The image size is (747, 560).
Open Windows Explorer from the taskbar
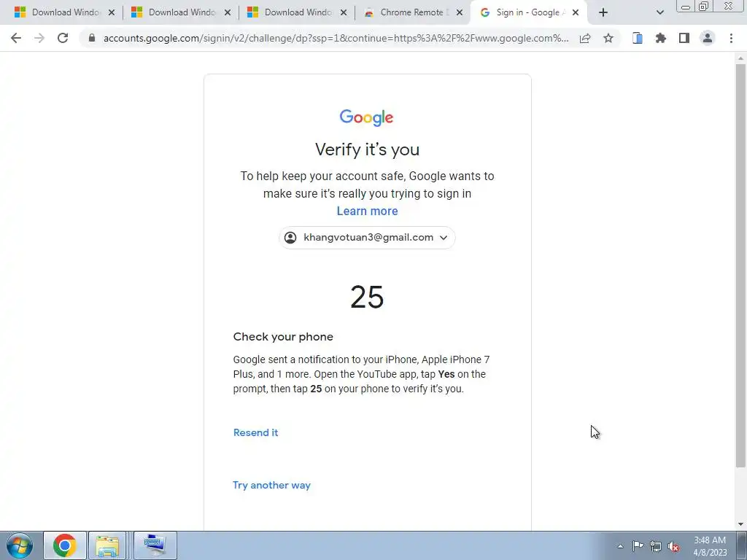107,545
